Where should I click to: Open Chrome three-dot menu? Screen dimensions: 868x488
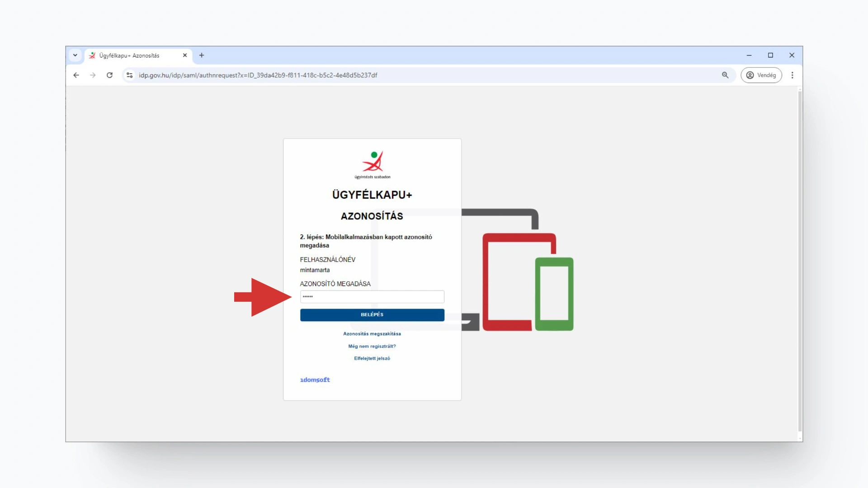792,75
